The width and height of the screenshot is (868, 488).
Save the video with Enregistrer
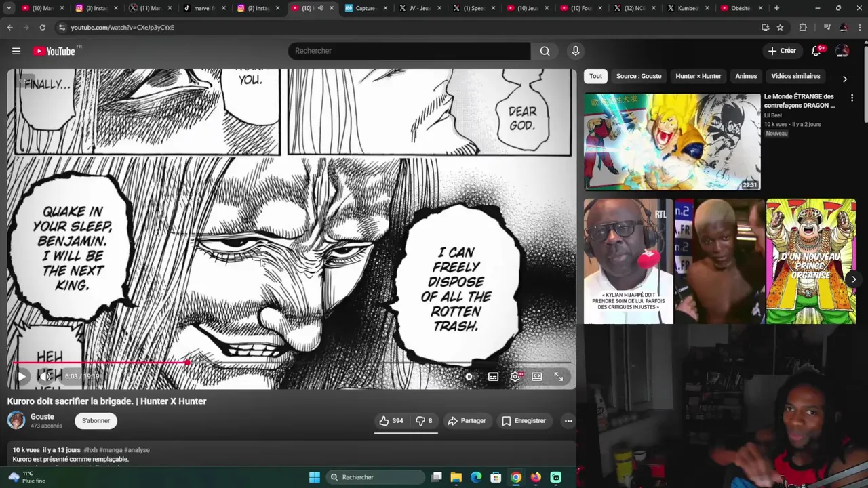(524, 421)
